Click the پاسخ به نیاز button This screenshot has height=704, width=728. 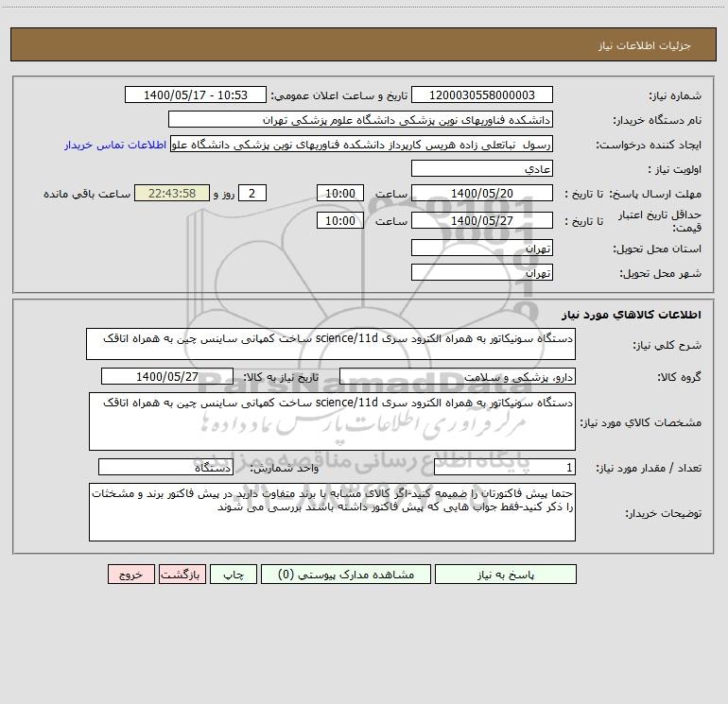(x=506, y=574)
